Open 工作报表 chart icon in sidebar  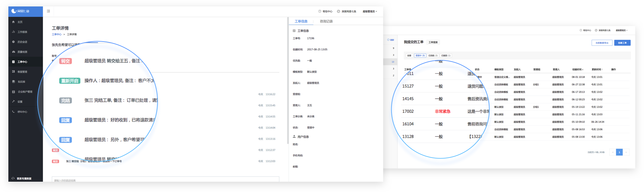coord(14,32)
